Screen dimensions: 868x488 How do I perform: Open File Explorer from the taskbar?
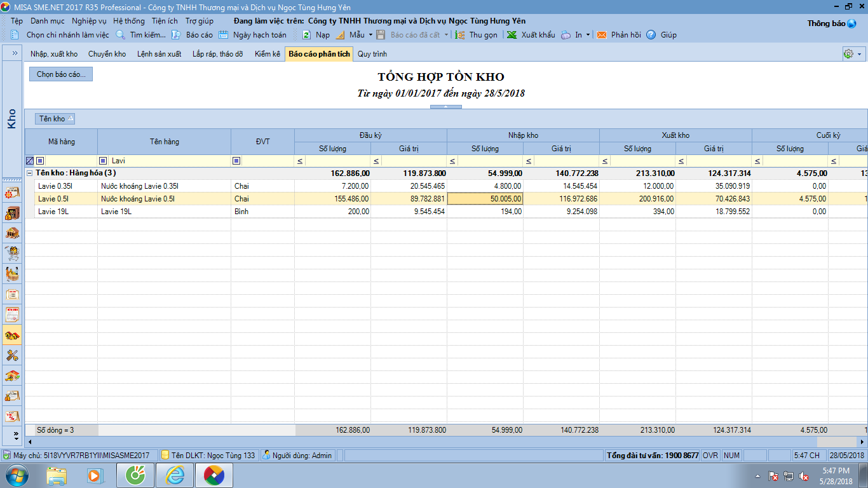(x=57, y=475)
